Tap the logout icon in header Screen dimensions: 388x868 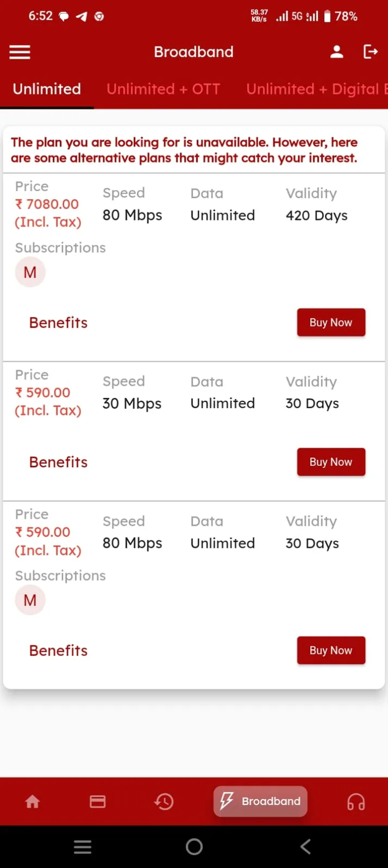coord(370,52)
